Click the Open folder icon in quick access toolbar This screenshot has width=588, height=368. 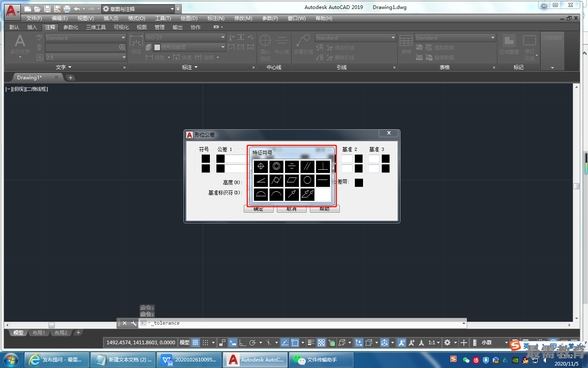(37, 9)
